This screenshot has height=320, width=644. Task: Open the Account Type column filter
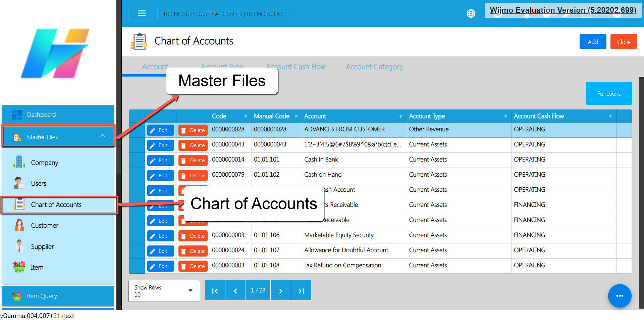pyautogui.click(x=505, y=117)
